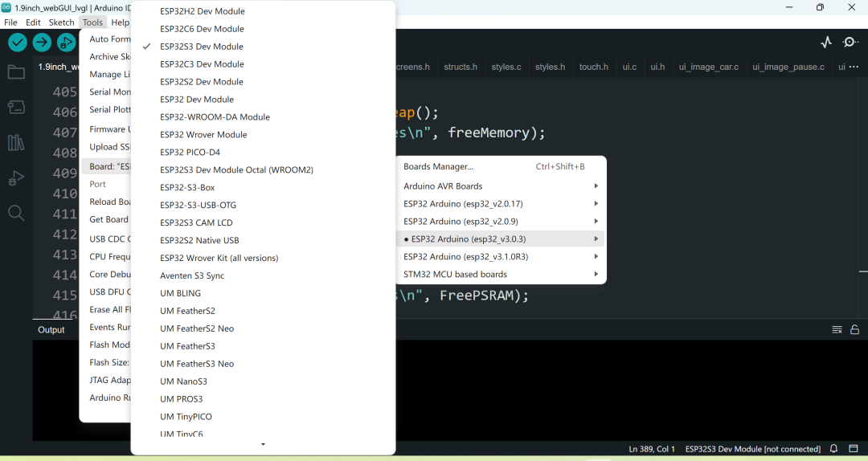This screenshot has width=868, height=461.
Task: Switch to the ui.h tab
Action: 657,67
